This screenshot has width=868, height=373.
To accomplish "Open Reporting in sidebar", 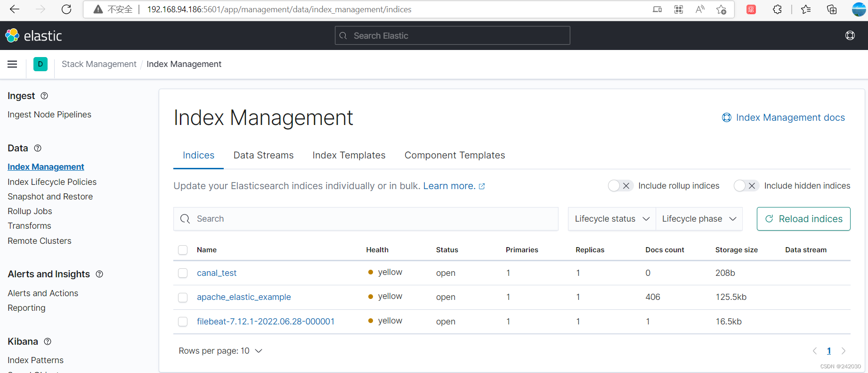I will click(26, 308).
